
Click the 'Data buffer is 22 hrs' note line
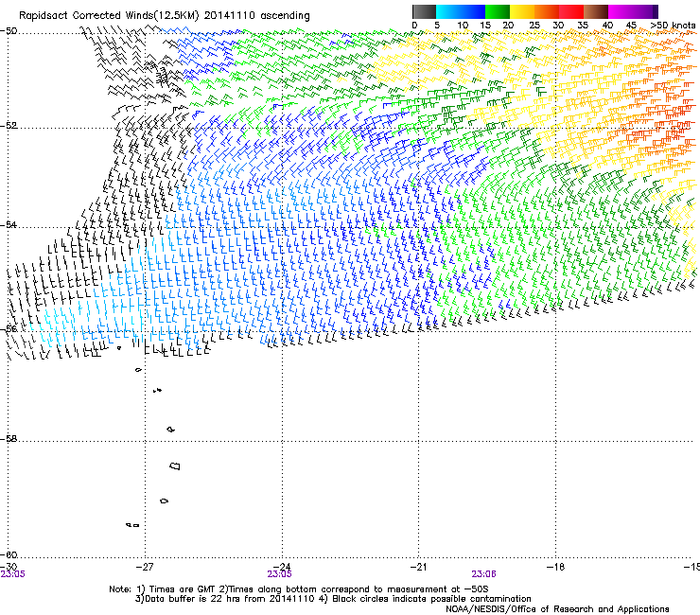tap(333, 599)
